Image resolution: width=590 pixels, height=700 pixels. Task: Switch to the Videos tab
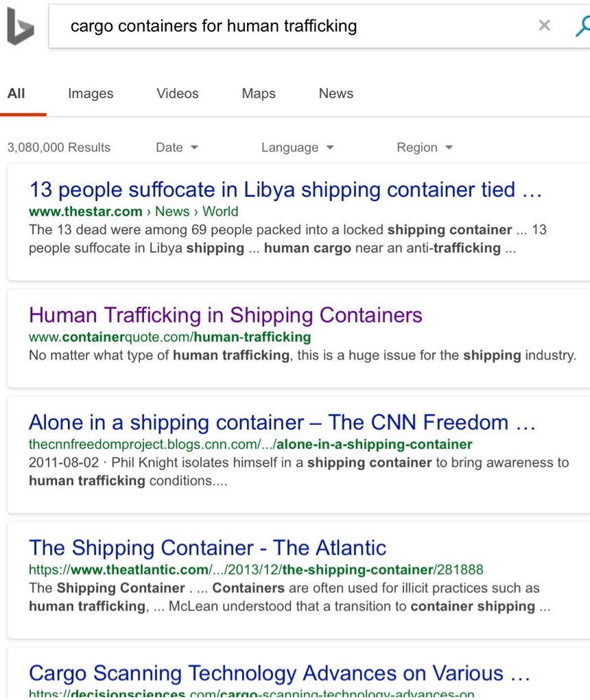point(177,93)
